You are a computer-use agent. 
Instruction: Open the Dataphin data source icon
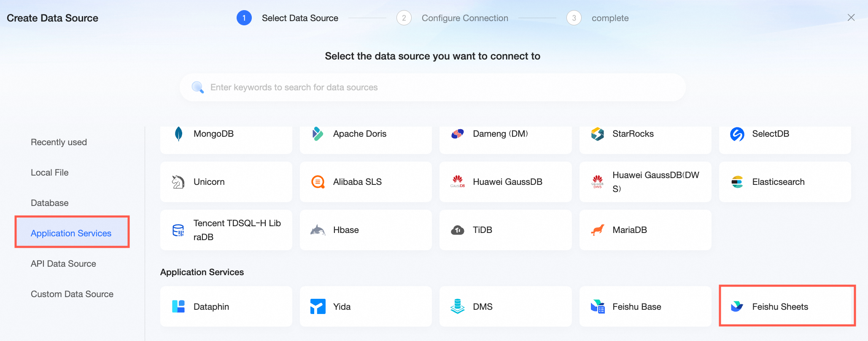178,306
